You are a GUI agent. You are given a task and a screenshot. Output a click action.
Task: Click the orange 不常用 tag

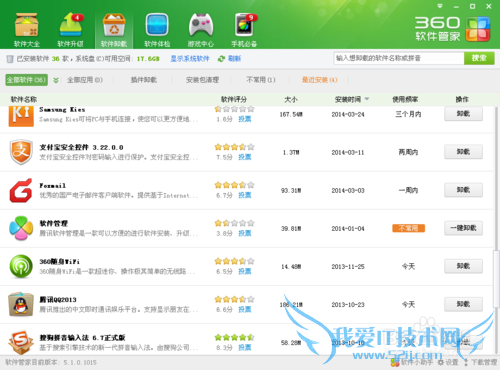(408, 228)
